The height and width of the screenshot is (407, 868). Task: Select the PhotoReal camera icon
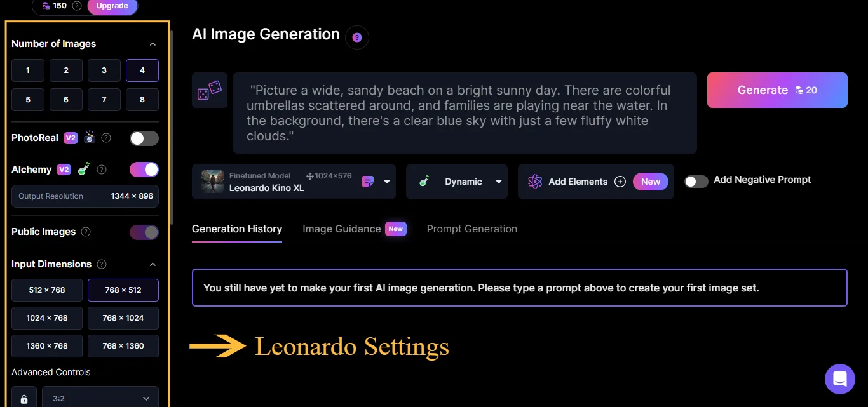click(x=89, y=138)
